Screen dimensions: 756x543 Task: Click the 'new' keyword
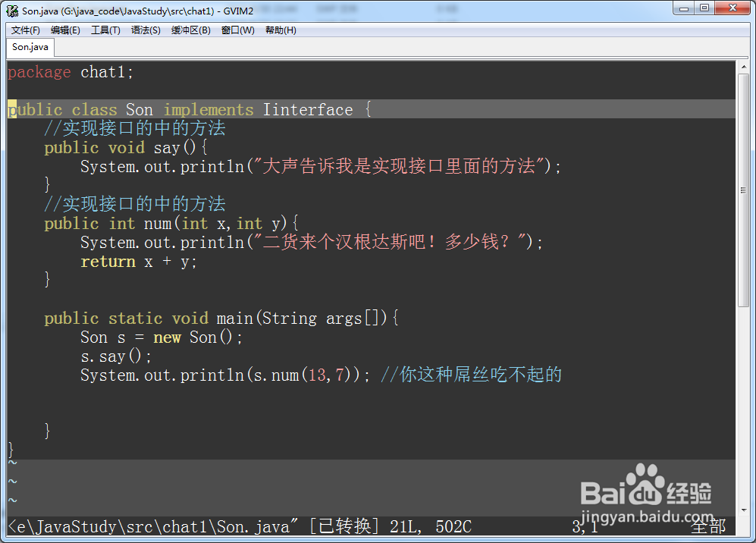pos(167,337)
